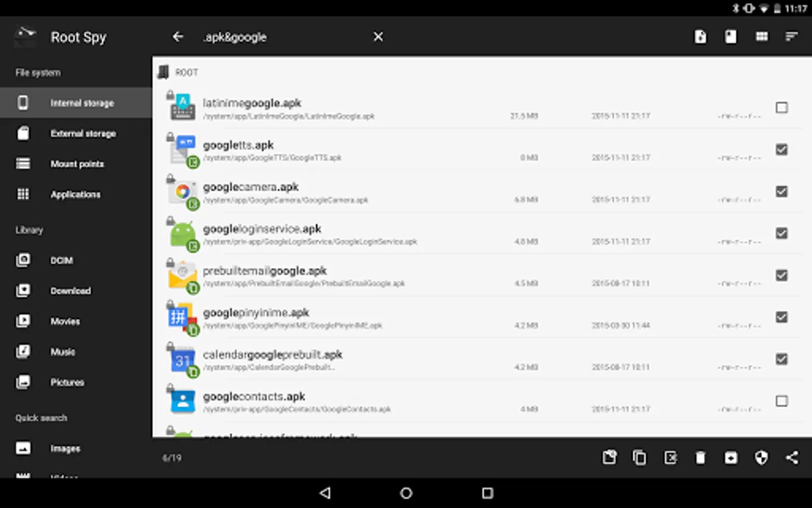The width and height of the screenshot is (812, 508).
Task: Check the googlecontacts.apk checkbox
Action: click(x=782, y=401)
